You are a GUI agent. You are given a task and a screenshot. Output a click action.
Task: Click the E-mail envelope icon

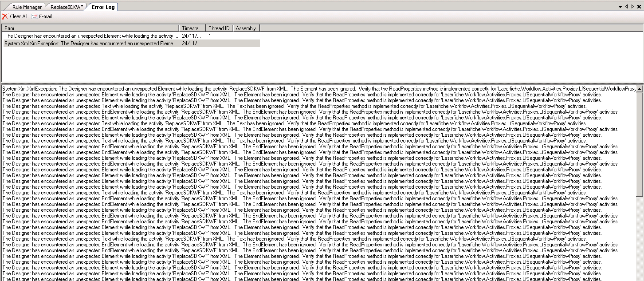coord(34,16)
